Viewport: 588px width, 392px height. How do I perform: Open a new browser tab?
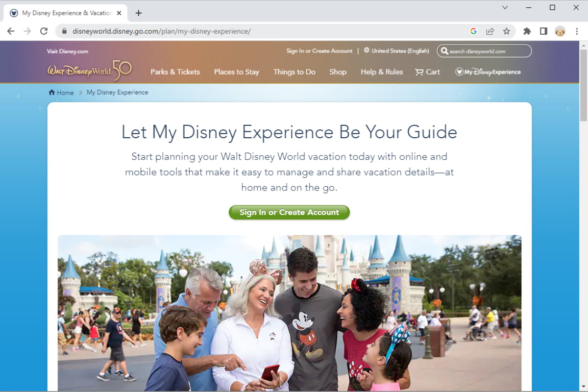coord(139,13)
